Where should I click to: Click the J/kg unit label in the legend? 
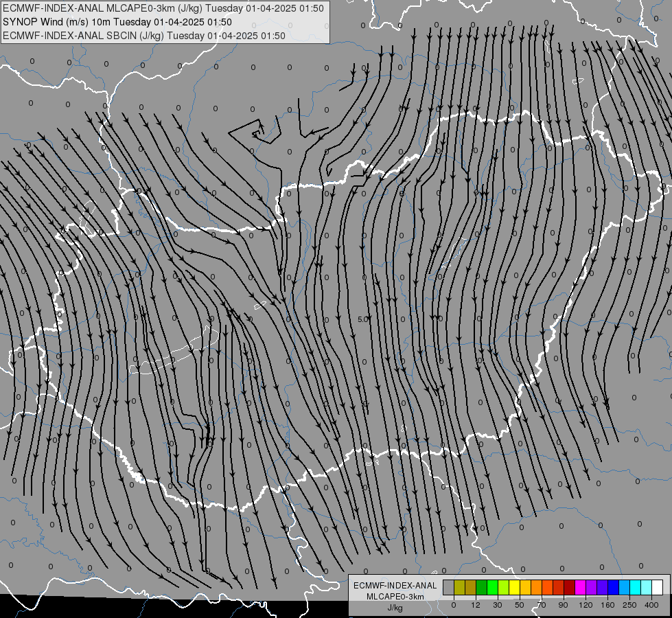coord(395,608)
